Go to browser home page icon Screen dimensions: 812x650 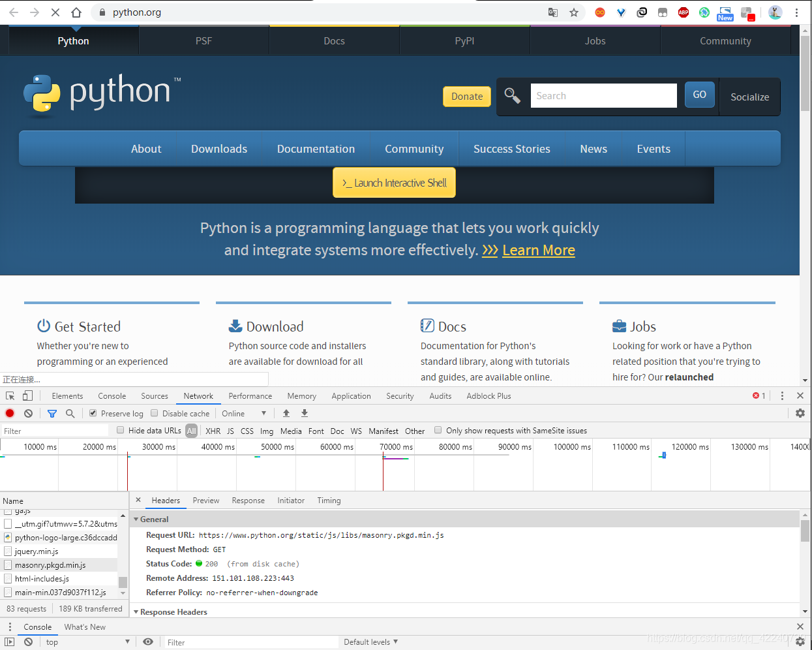[76, 12]
